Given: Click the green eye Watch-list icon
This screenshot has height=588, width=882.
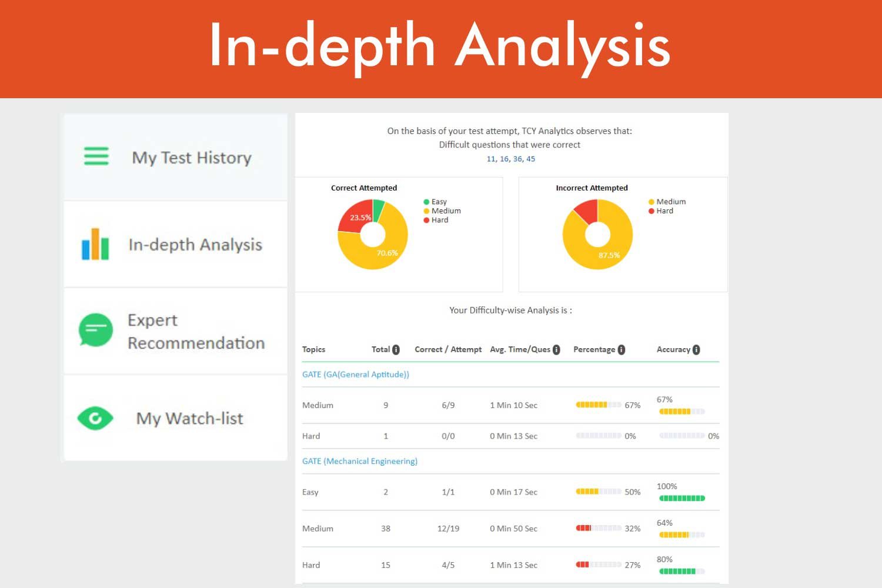Looking at the screenshot, I should pyautogui.click(x=95, y=418).
